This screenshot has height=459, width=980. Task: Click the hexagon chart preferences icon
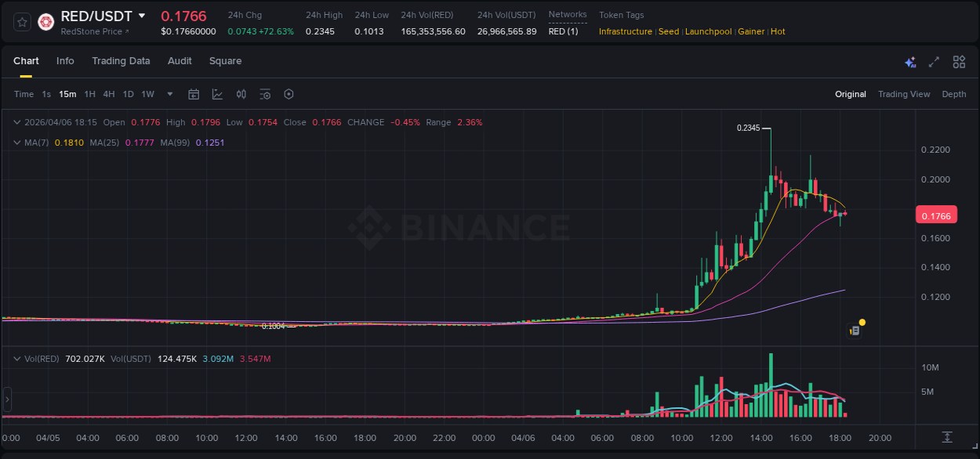(x=289, y=94)
